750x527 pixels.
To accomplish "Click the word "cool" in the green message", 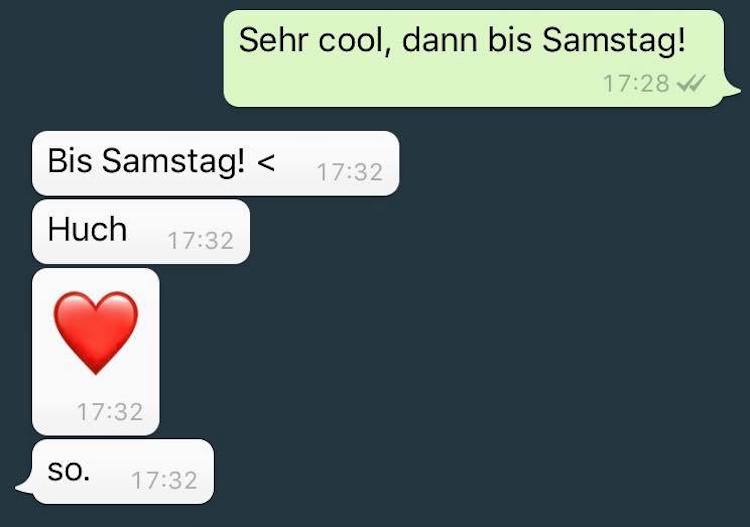I will click(351, 40).
